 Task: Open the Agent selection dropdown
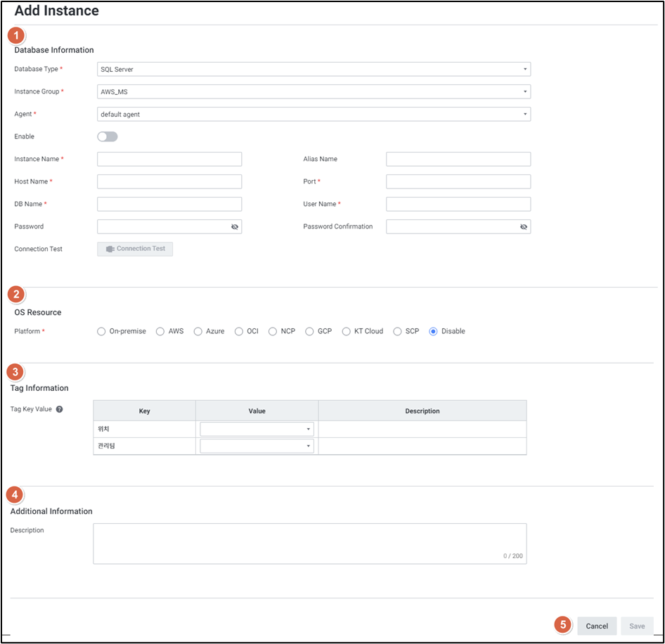(314, 115)
